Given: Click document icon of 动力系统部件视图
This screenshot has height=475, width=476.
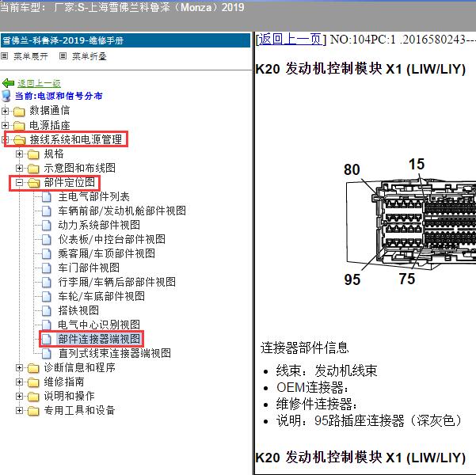Looking at the screenshot, I should [x=47, y=225].
